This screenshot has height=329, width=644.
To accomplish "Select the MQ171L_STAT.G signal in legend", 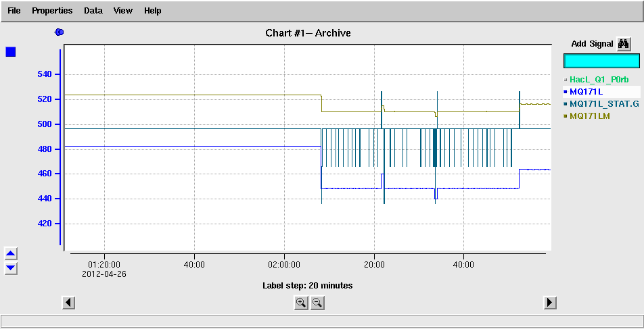I will point(604,104).
